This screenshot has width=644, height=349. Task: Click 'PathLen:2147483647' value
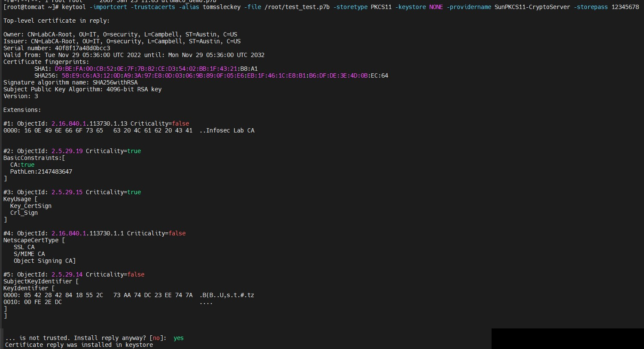pos(41,171)
